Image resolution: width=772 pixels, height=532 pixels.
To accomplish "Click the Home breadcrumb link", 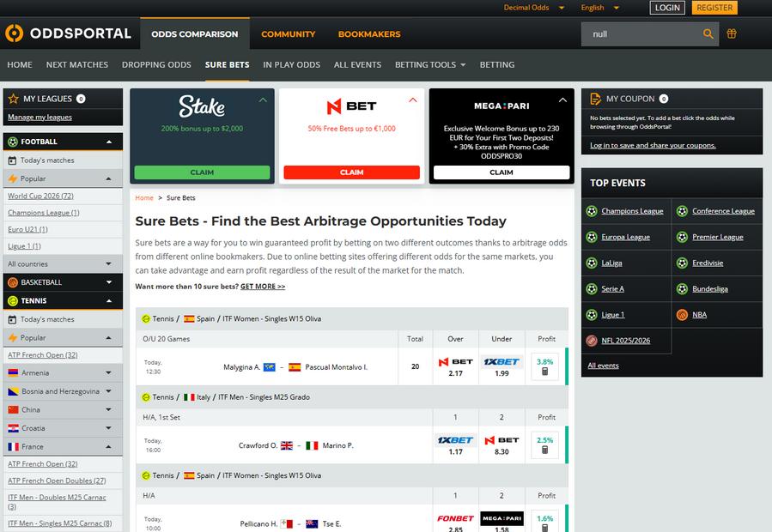I will click(144, 198).
